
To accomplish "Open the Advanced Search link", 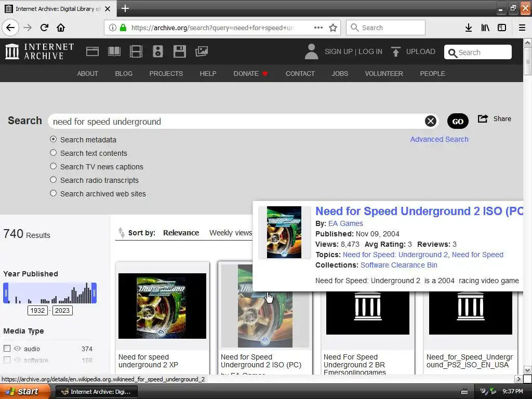I will [440, 139].
